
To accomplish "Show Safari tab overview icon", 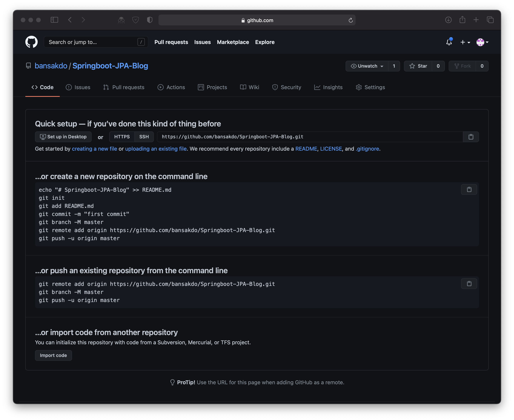I will (x=490, y=20).
